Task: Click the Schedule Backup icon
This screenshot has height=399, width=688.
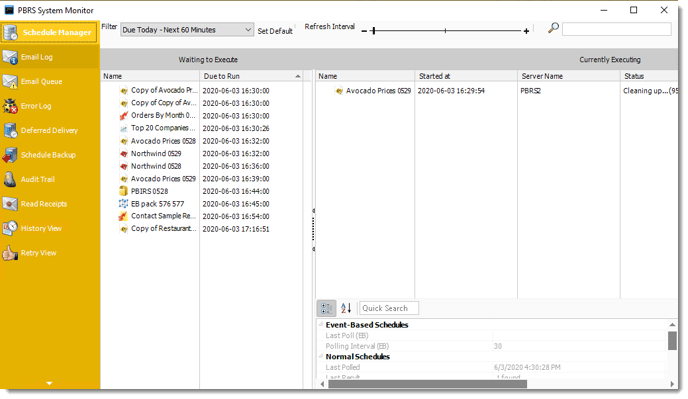Action: click(10, 155)
